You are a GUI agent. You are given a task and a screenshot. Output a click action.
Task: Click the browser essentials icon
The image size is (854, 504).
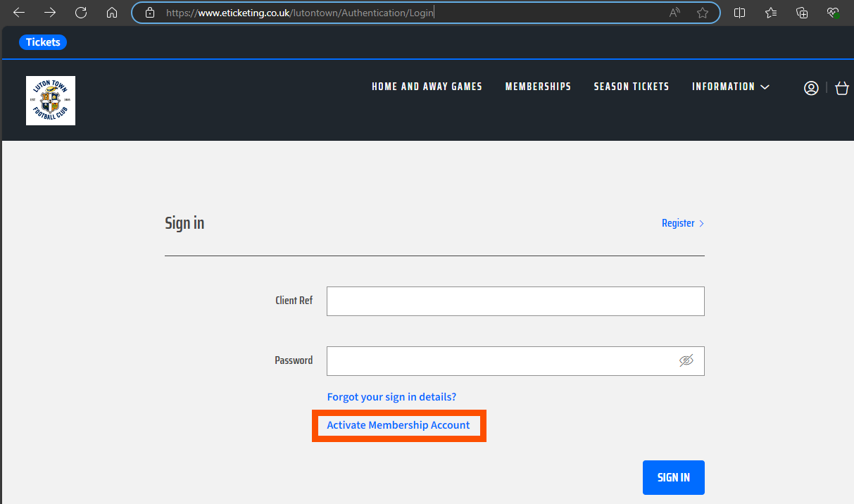tap(833, 12)
